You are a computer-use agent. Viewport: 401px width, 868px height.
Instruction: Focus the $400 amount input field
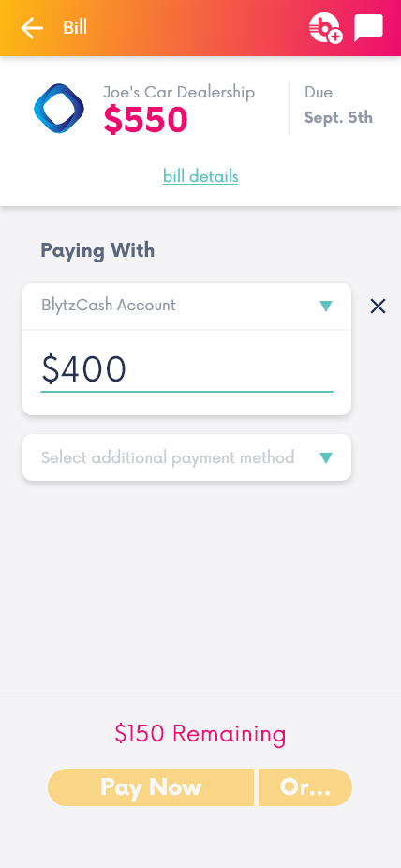click(x=187, y=369)
